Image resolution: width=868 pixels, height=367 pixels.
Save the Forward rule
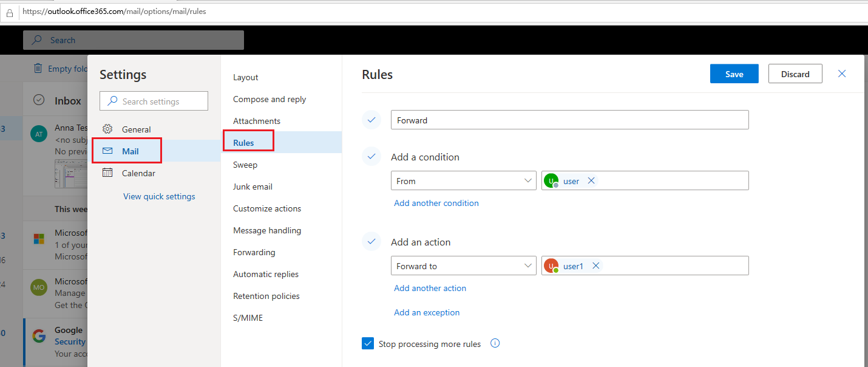(734, 74)
